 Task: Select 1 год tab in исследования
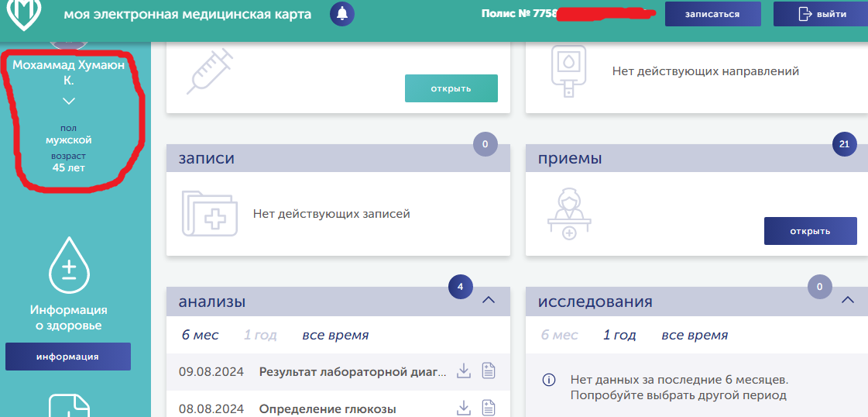click(x=619, y=335)
